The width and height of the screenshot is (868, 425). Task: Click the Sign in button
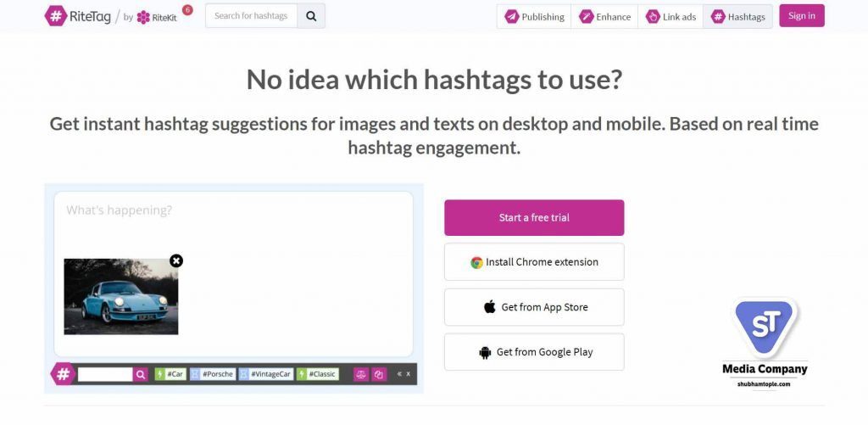[802, 15]
